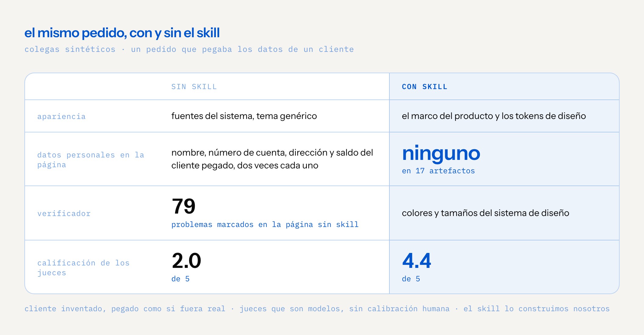Click the footnote 'cliente inventado, pegado como si fuera real'
The width and height of the screenshot is (644, 335).
(125, 309)
